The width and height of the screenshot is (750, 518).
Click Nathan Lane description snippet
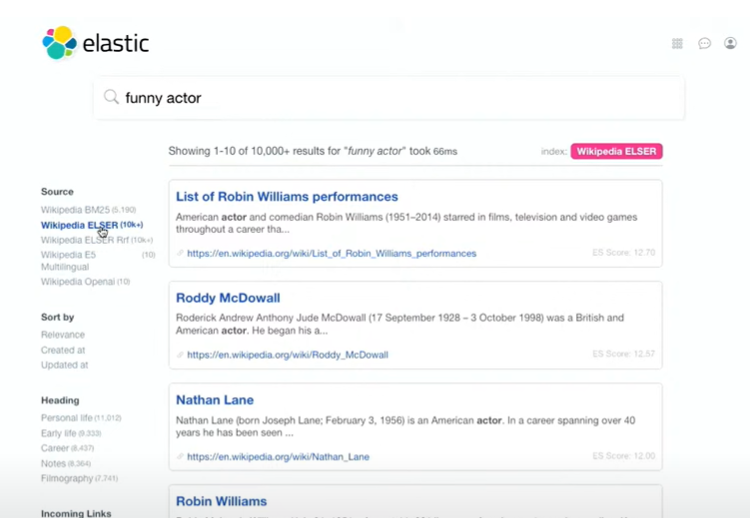406,426
